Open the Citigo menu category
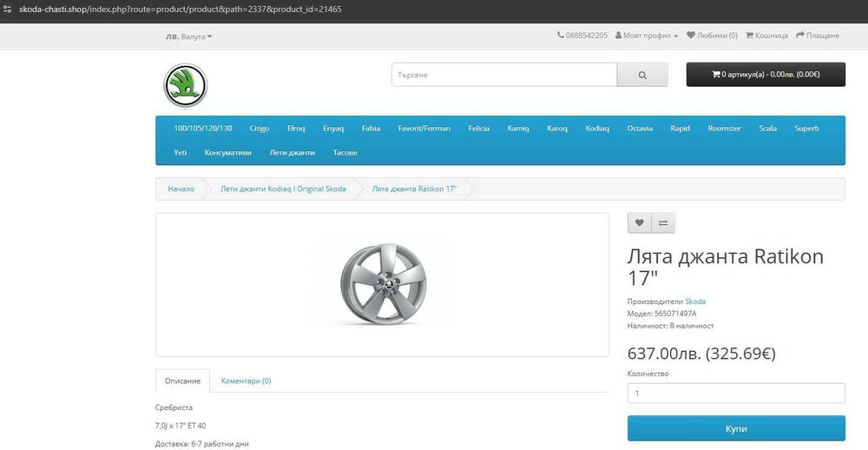The width and height of the screenshot is (868, 450). (260, 128)
